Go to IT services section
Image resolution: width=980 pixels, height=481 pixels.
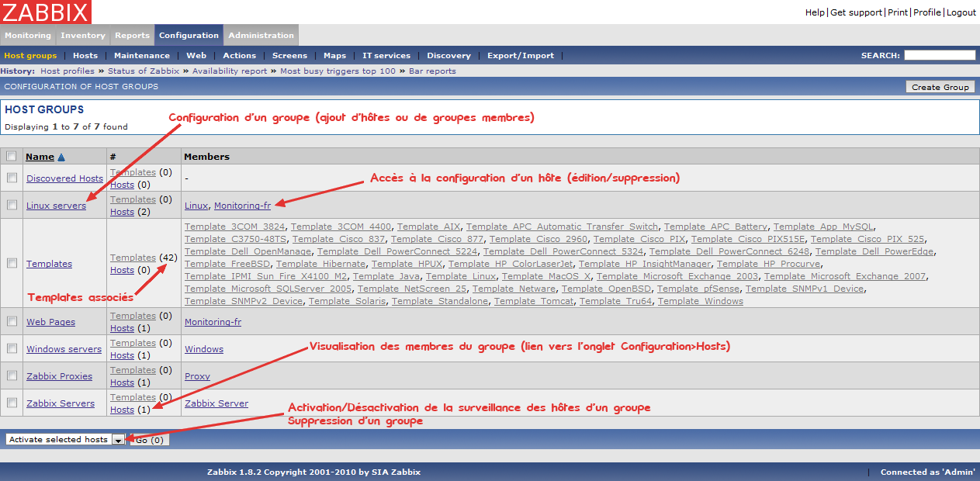click(x=386, y=55)
